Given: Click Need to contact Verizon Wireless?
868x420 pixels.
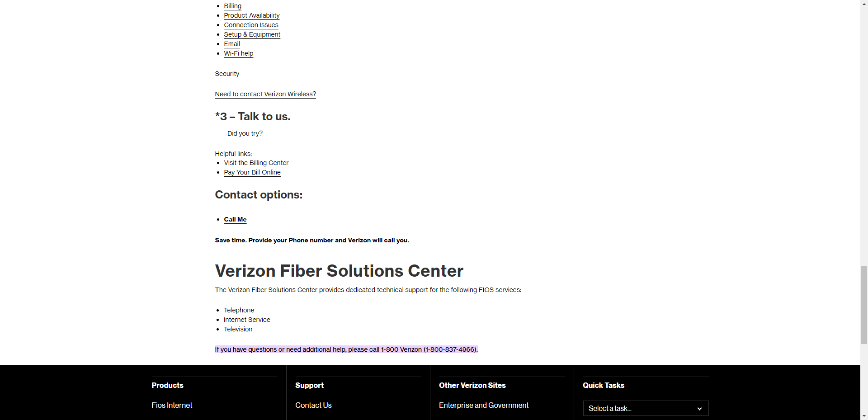Looking at the screenshot, I should click(x=265, y=94).
